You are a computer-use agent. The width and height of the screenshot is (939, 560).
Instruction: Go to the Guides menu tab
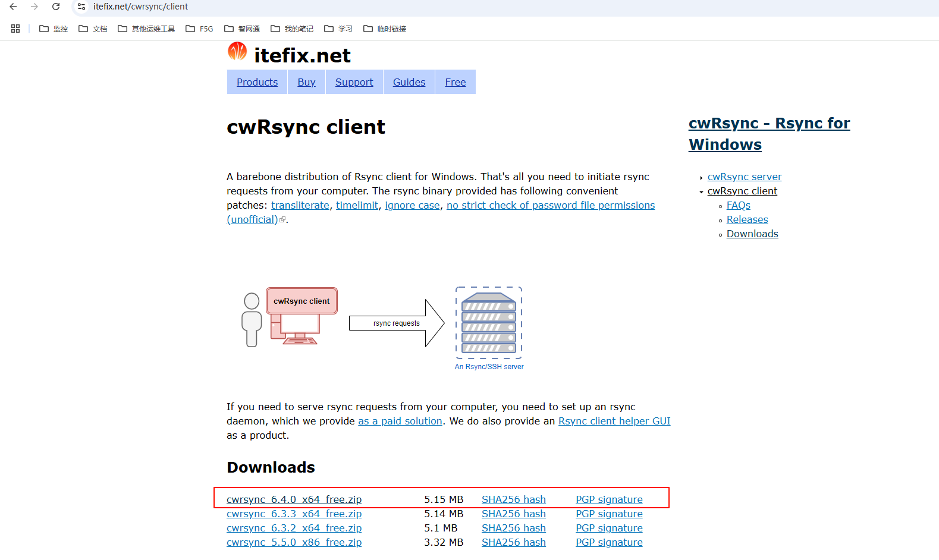click(409, 82)
